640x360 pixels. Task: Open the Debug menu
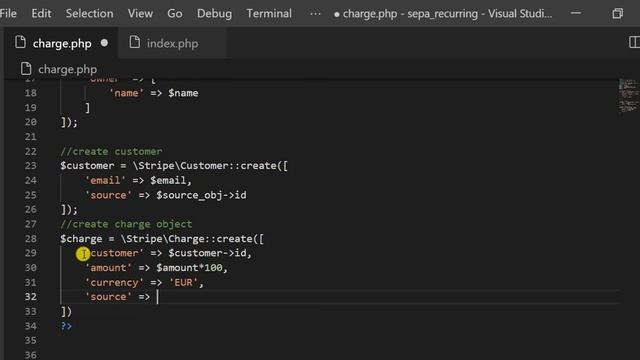tap(214, 13)
